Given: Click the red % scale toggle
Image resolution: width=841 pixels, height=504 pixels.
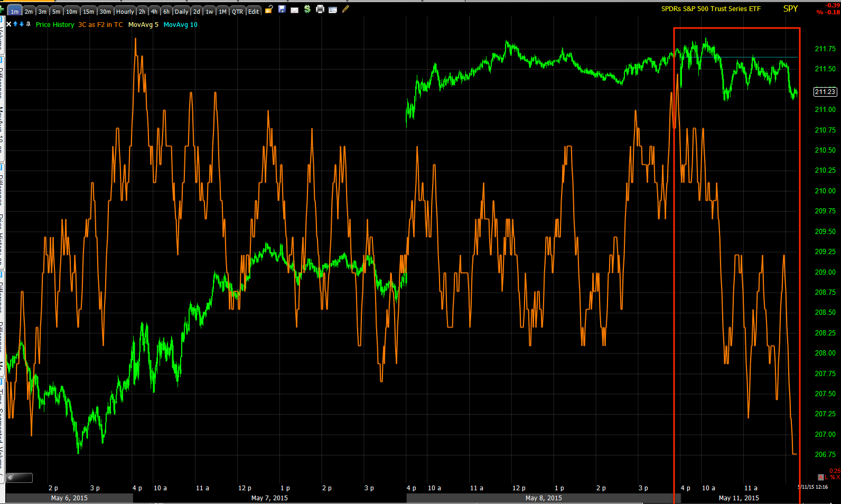Looking at the screenshot, I should 833,477.
